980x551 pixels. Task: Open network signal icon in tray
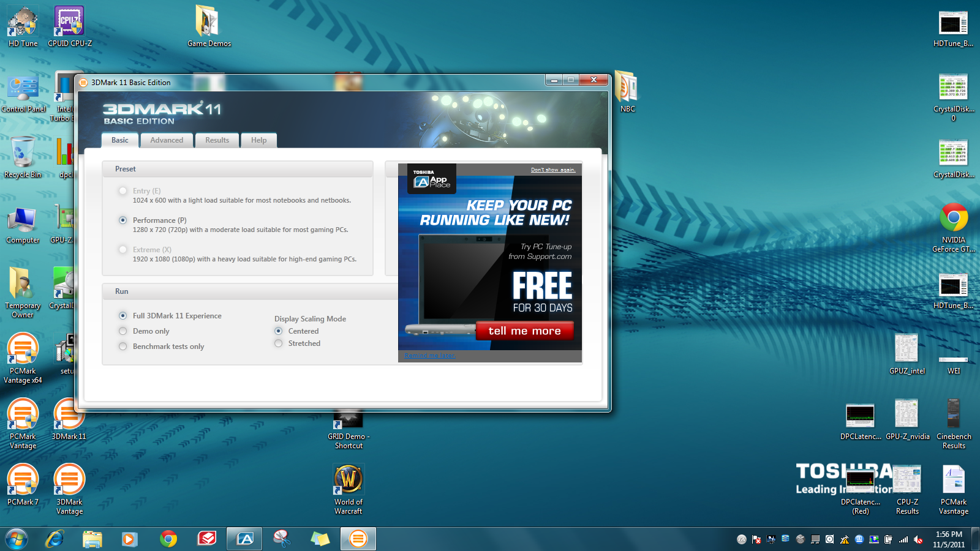903,539
